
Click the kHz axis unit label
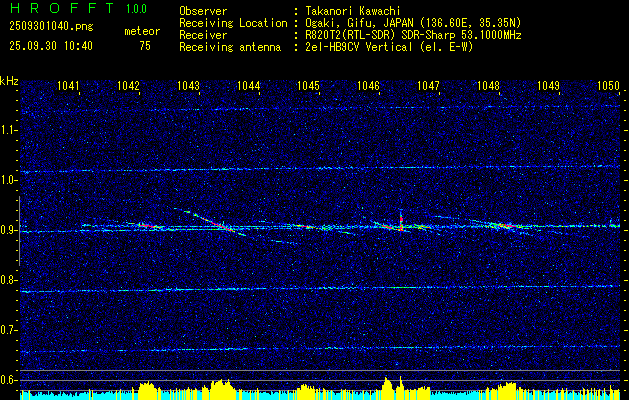[9, 81]
